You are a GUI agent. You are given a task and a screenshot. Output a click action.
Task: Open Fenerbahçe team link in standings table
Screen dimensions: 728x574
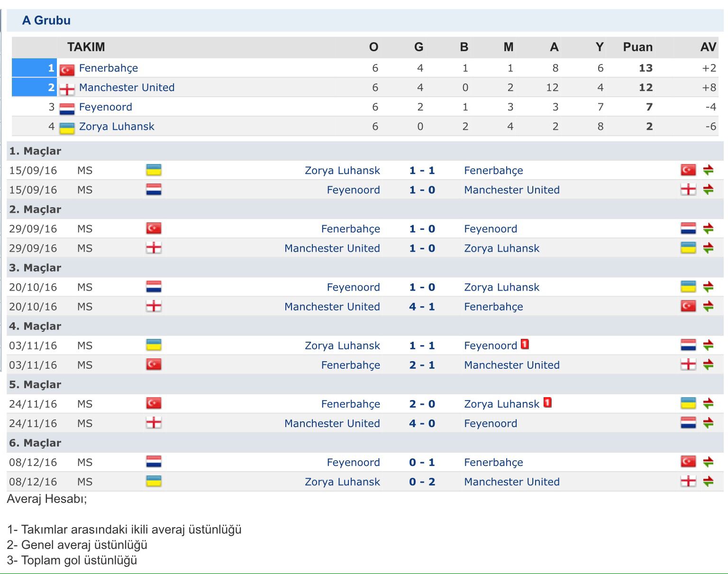pyautogui.click(x=109, y=68)
